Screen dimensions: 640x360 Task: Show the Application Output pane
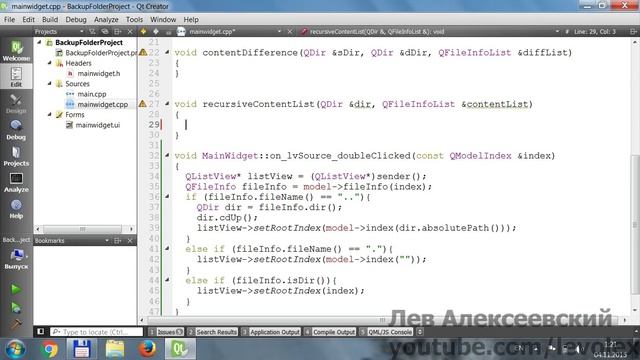(x=271, y=332)
